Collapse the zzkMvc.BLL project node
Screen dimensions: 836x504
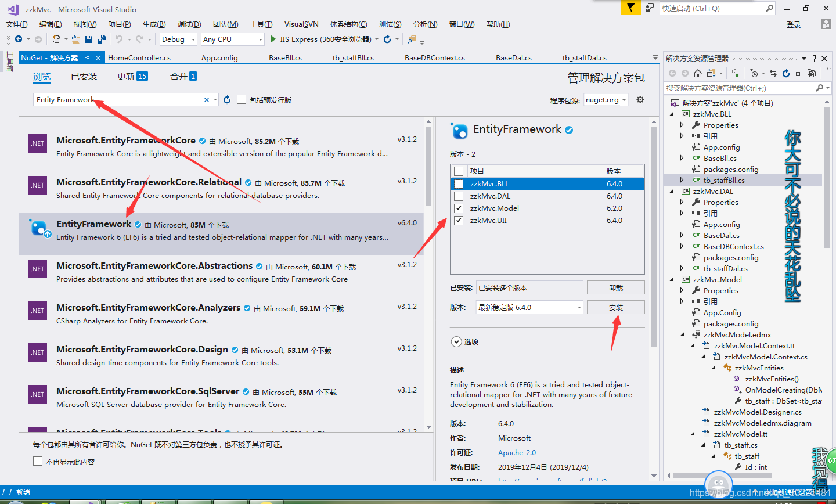tap(672, 114)
